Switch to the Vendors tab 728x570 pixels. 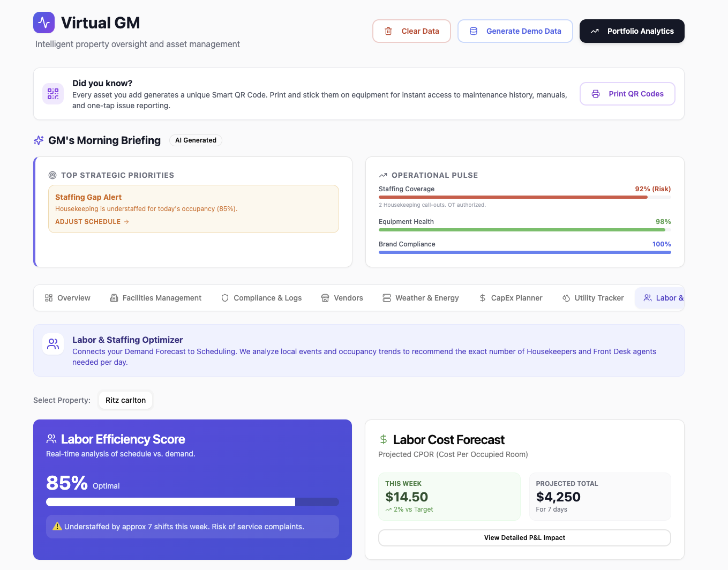pyautogui.click(x=342, y=297)
